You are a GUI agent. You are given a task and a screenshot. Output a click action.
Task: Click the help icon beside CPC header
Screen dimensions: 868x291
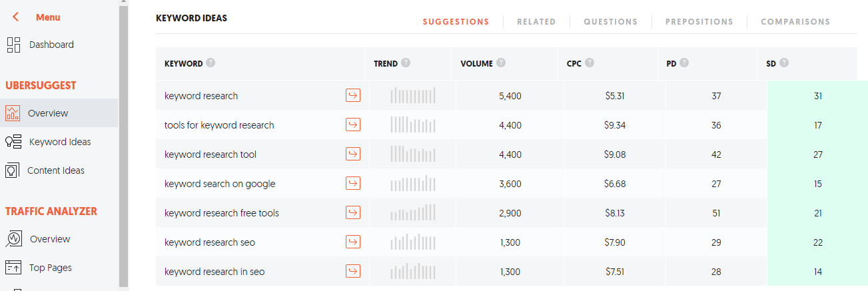coord(590,63)
